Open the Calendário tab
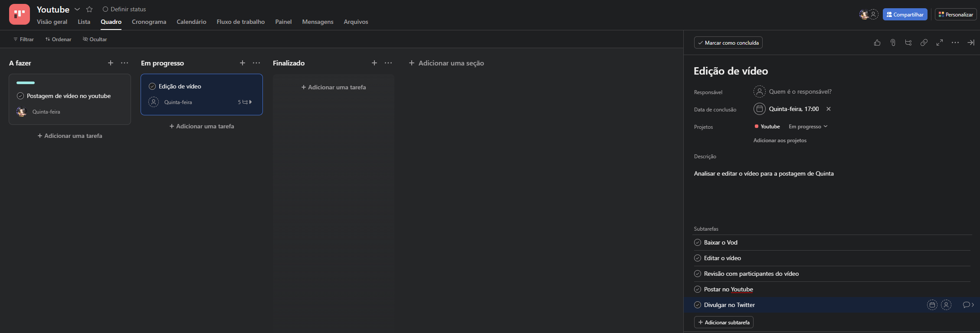980x333 pixels. [191, 22]
